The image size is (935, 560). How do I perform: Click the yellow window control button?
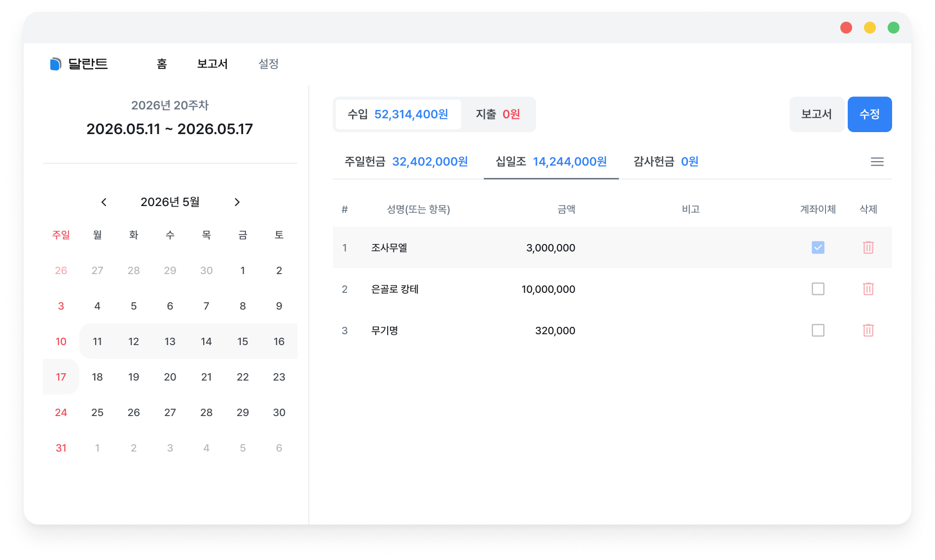point(870,28)
